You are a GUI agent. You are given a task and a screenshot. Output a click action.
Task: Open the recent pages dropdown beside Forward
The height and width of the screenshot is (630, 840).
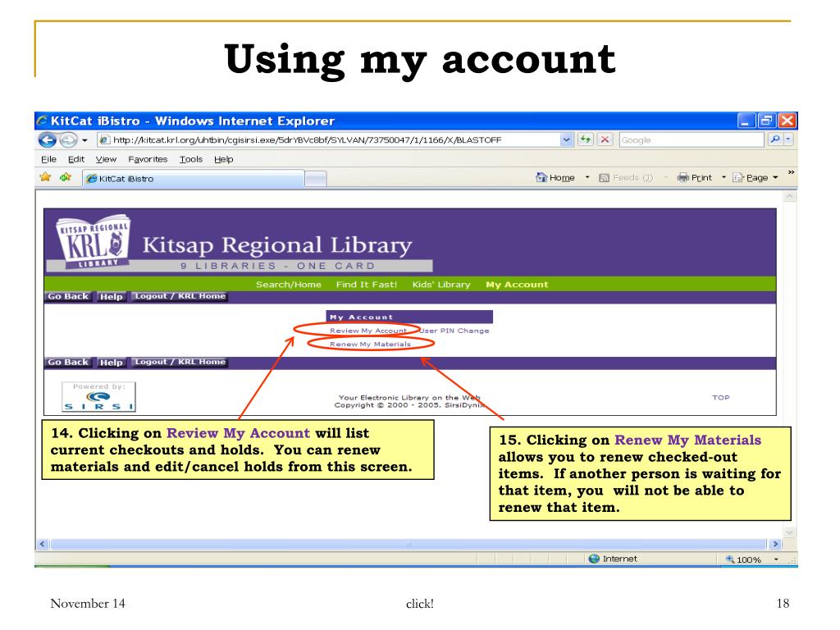coord(84,140)
